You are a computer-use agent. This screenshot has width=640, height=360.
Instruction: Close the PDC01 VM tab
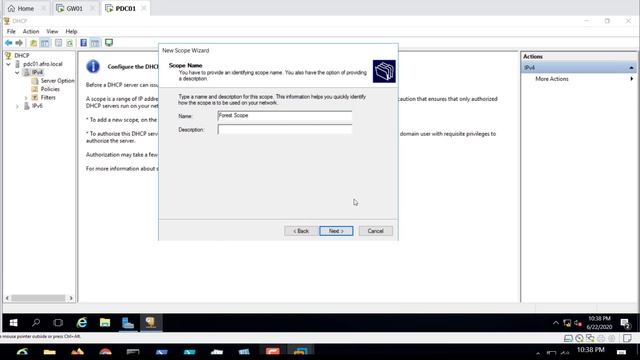point(144,8)
